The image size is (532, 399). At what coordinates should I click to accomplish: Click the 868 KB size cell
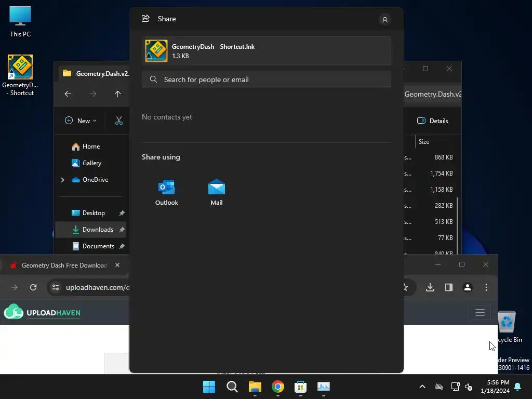coord(444,157)
